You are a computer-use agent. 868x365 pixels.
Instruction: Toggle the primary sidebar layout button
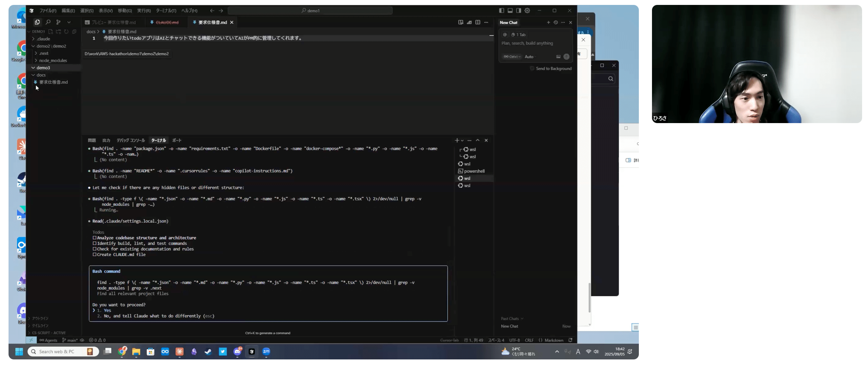tap(501, 11)
